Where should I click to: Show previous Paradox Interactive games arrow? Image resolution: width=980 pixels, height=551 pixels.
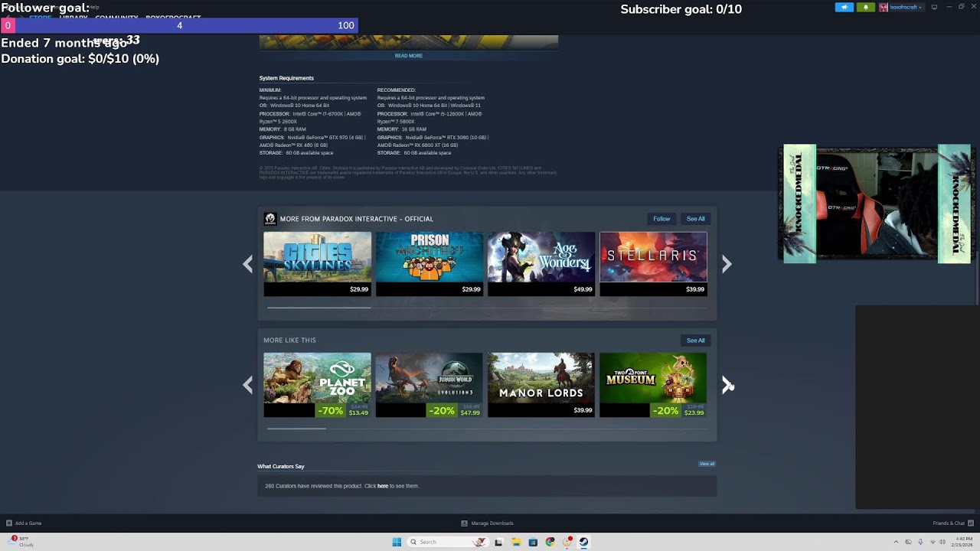[247, 264]
